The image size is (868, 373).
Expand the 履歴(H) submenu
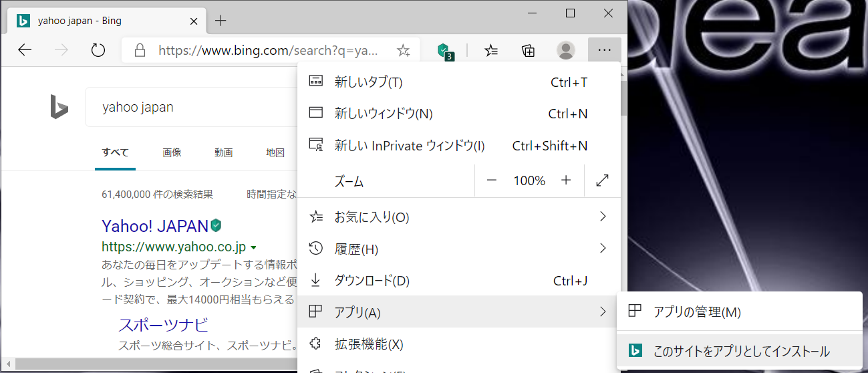(459, 249)
